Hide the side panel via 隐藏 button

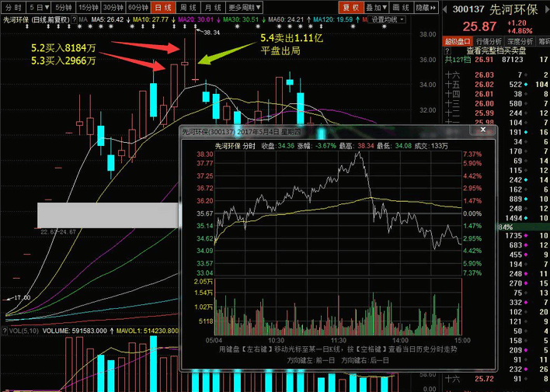pyautogui.click(x=426, y=7)
